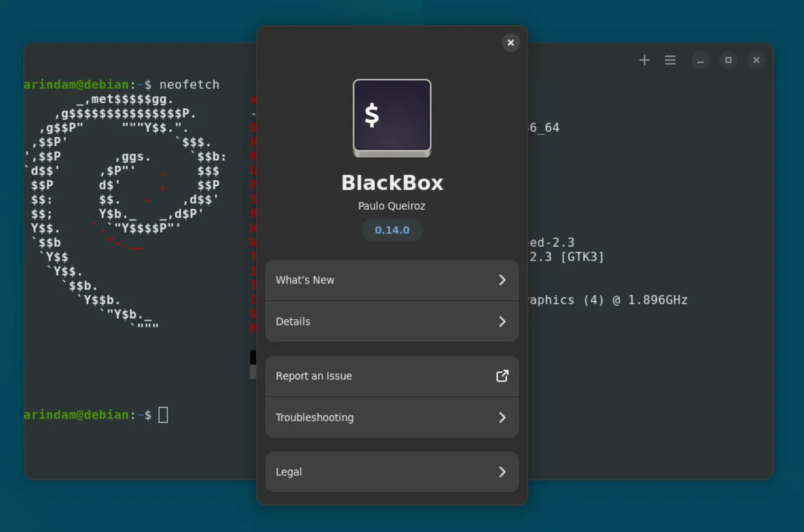Image resolution: width=804 pixels, height=532 pixels.
Task: Open the terminal window hamburger menu
Action: click(x=670, y=60)
